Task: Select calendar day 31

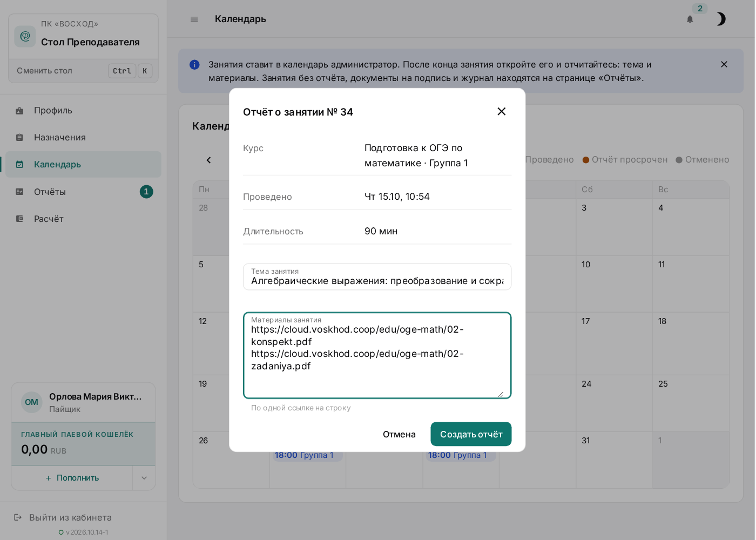Action: (614, 460)
